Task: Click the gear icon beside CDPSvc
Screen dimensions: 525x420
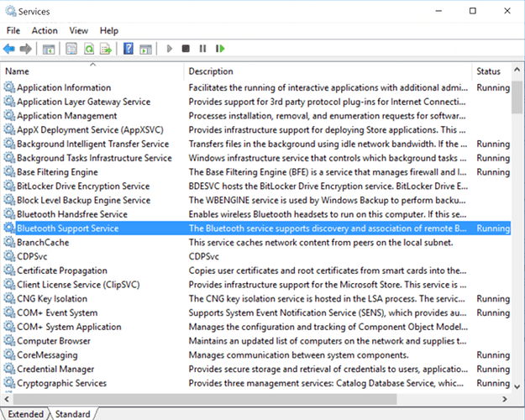Action: tap(9, 256)
